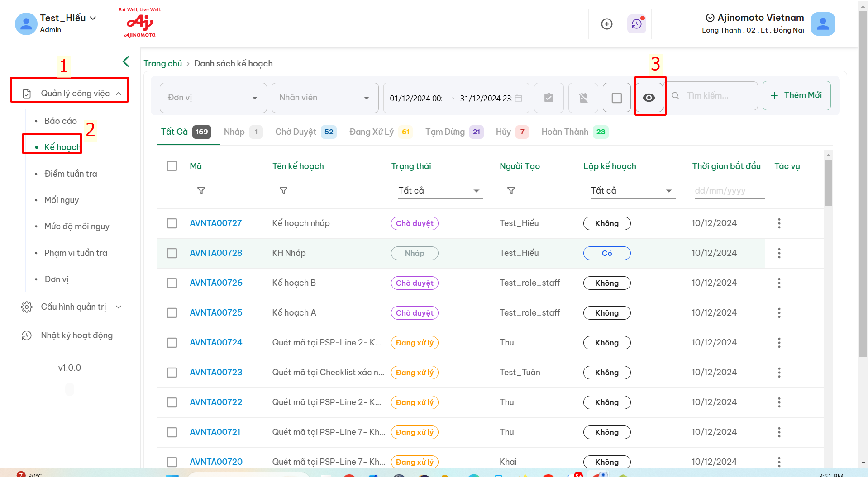
Task: Click the Cấu hình quản trị gear icon
Action: click(x=27, y=307)
